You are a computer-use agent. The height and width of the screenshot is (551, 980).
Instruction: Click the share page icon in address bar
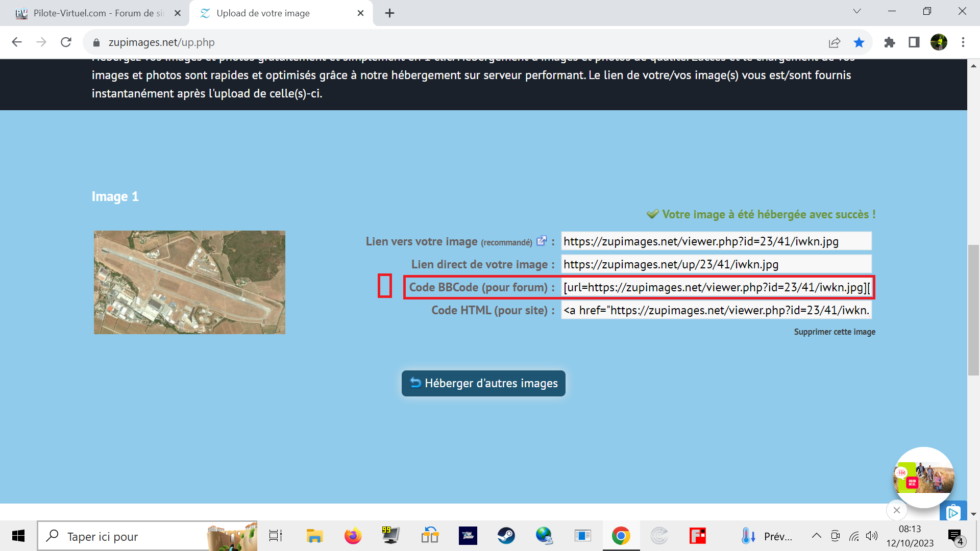pyautogui.click(x=835, y=42)
